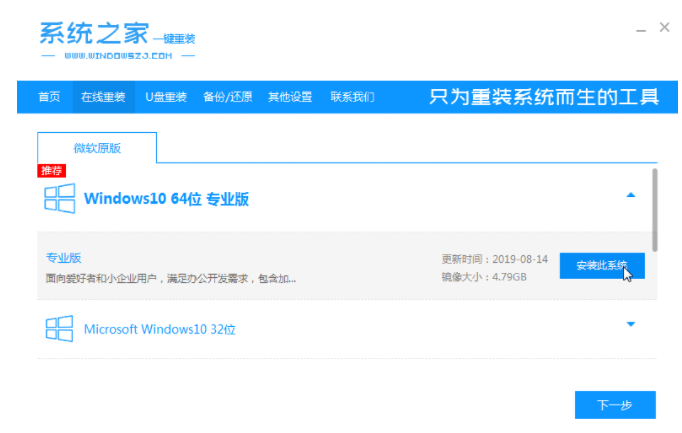Open the 联系我们 menu item
682x433 pixels.
[350, 97]
